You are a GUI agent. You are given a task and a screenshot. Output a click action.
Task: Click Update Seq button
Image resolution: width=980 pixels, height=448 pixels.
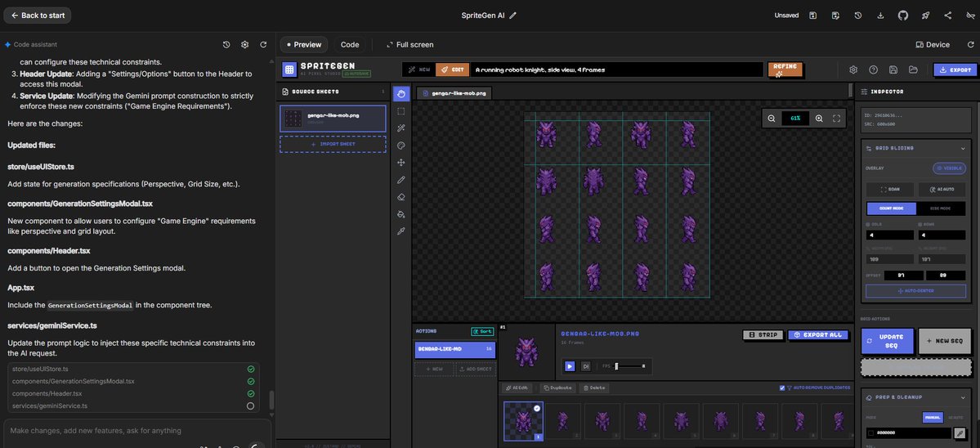pos(888,341)
